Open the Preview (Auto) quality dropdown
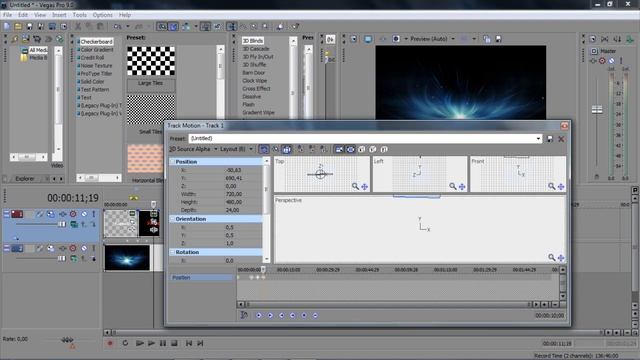 click(453, 39)
